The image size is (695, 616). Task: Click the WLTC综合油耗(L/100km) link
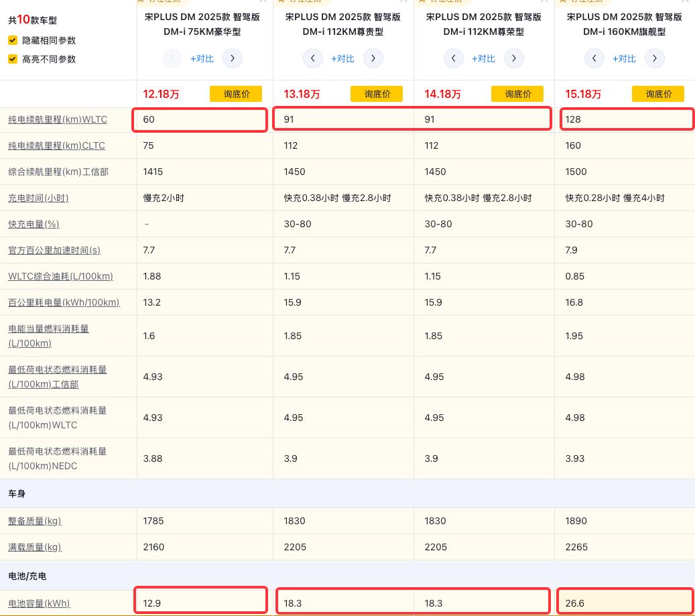pos(60,276)
